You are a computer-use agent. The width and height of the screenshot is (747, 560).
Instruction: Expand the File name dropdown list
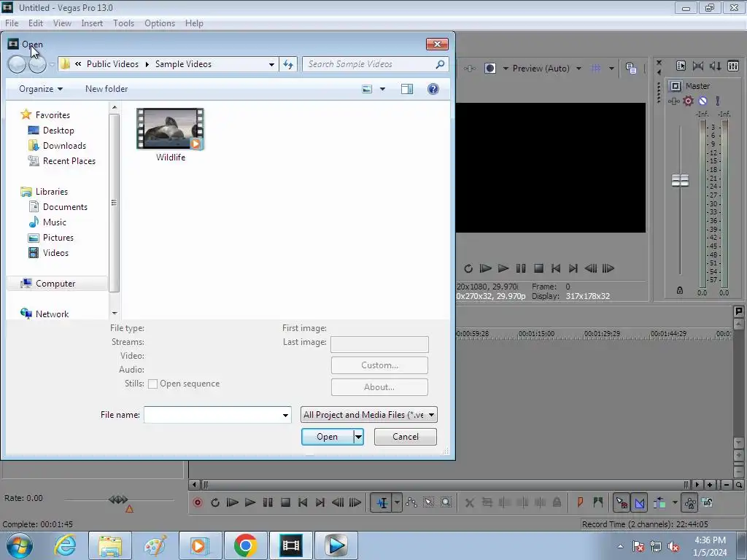point(285,415)
